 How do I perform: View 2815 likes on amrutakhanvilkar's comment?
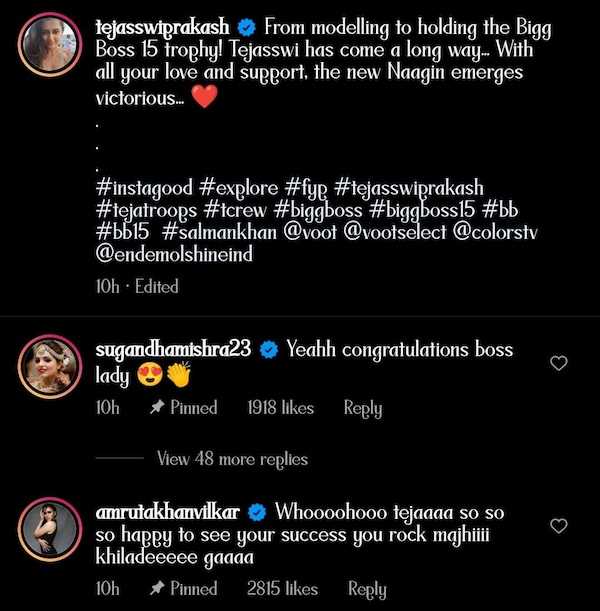click(x=284, y=589)
